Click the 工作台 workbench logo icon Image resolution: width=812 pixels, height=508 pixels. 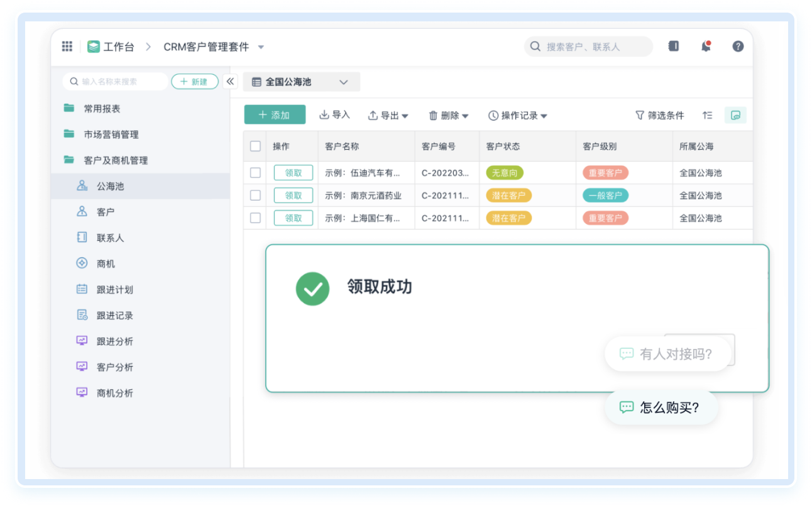94,47
